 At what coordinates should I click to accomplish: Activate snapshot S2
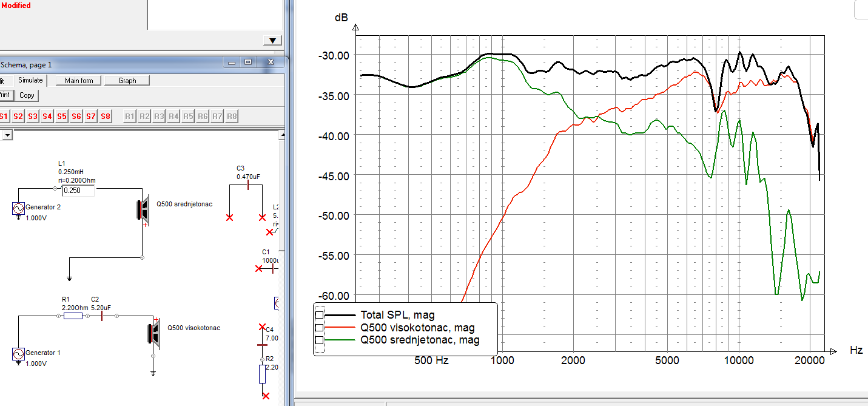pos(18,116)
